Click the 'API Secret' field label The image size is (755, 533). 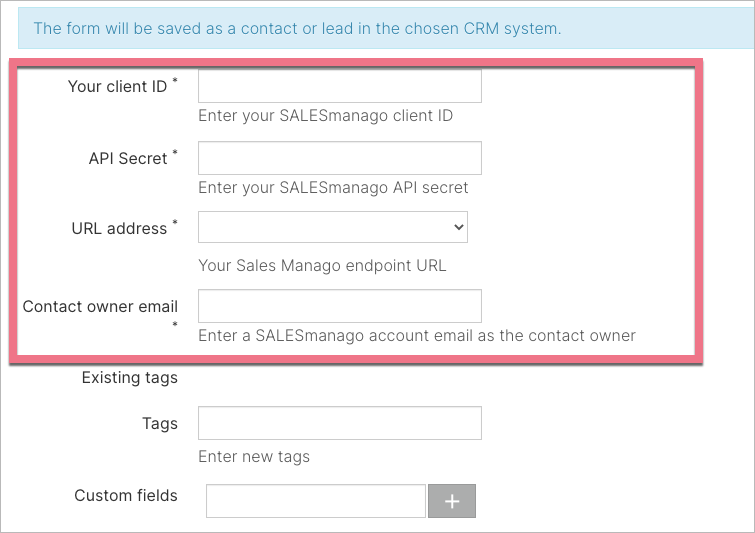[x=128, y=158]
